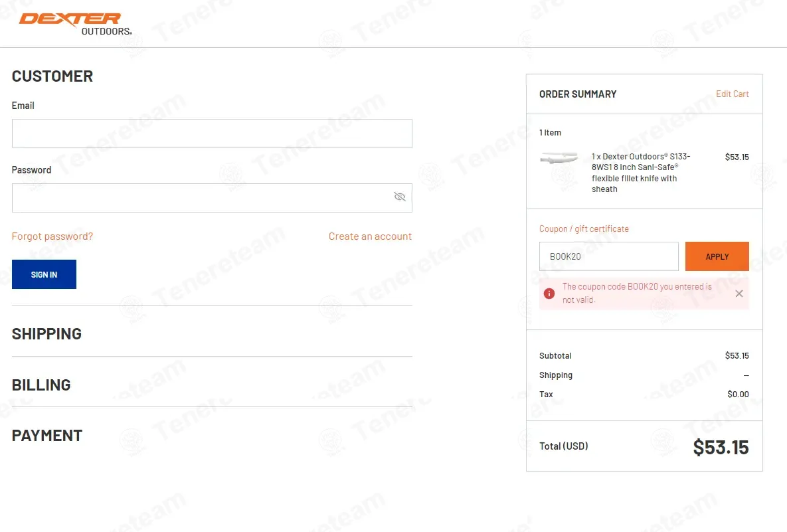Open the Dexter Outdoors logo homepage
The image size is (787, 532).
tap(76, 24)
